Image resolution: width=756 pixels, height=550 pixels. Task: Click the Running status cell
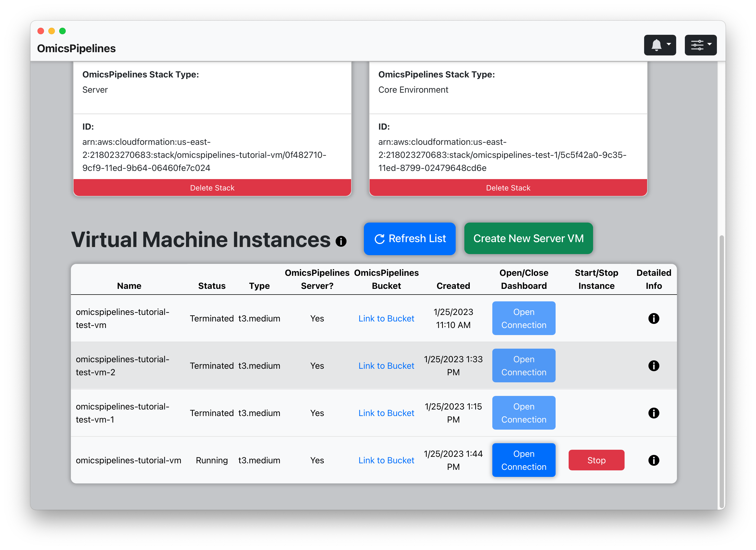(212, 460)
